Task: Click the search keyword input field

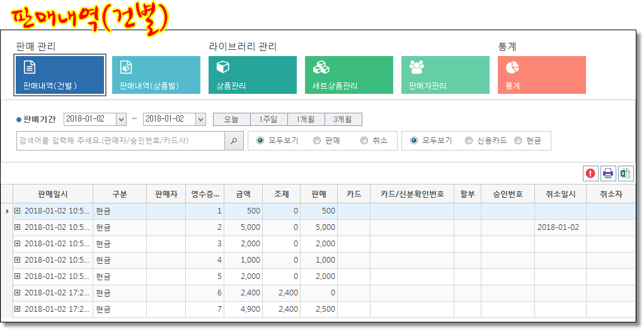Action: (x=120, y=141)
